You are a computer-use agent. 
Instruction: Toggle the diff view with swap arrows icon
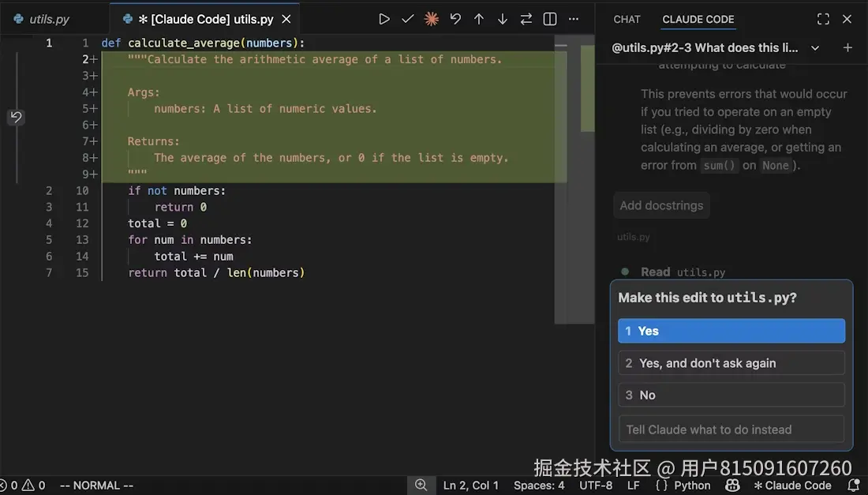526,17
